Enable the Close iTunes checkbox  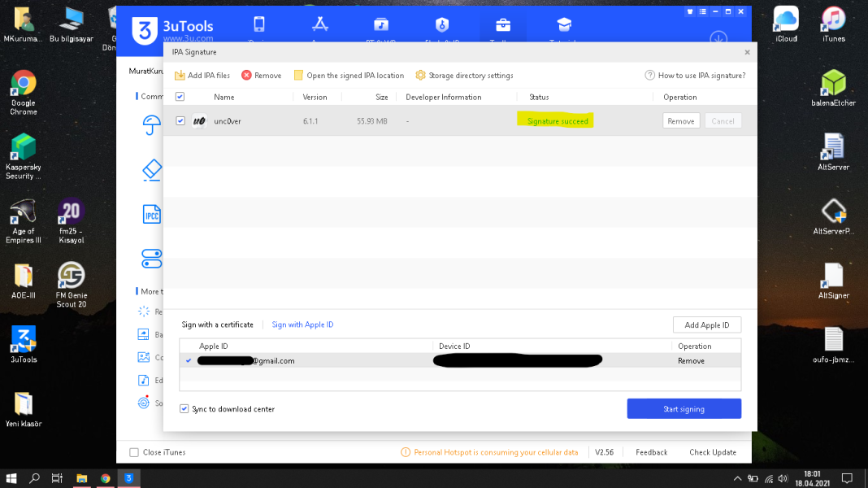pyautogui.click(x=134, y=452)
